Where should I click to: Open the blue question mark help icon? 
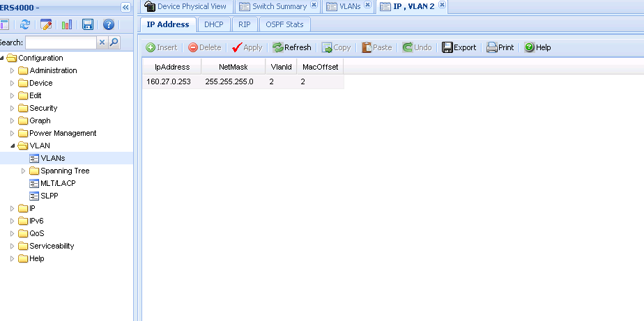[x=109, y=24]
